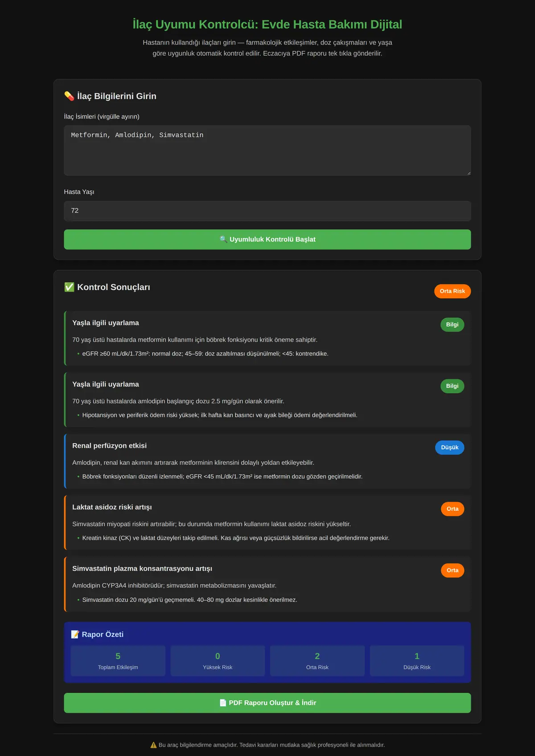The image size is (535, 756).
Task: Click the memo icon next to Rapor Özeti
Action: tap(75, 634)
